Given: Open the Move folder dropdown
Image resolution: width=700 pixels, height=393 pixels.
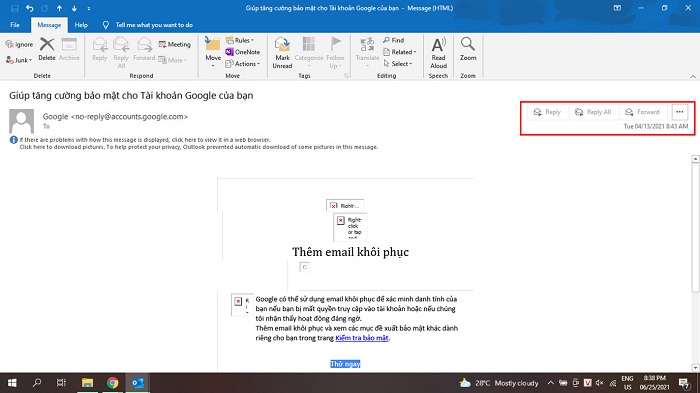Looking at the screenshot, I should [213, 52].
